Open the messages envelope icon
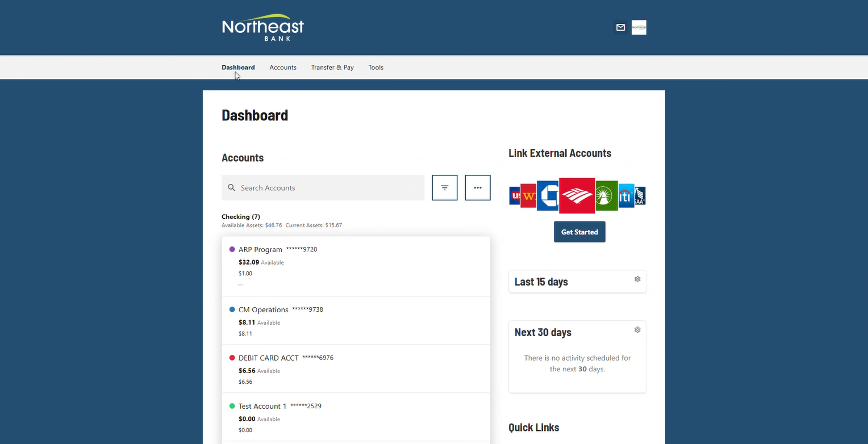Viewport: 868px width, 444px height. (x=620, y=27)
